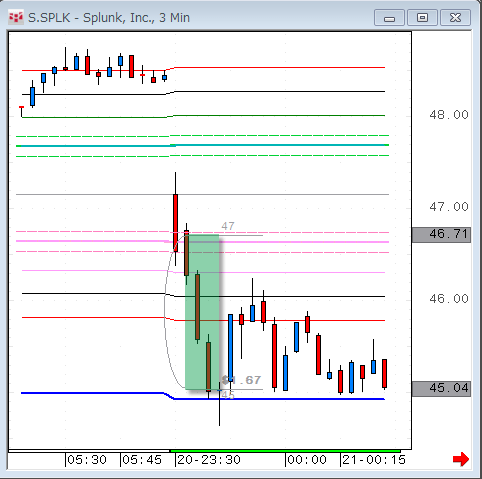Click the 05:30 time axis label

[87, 460]
